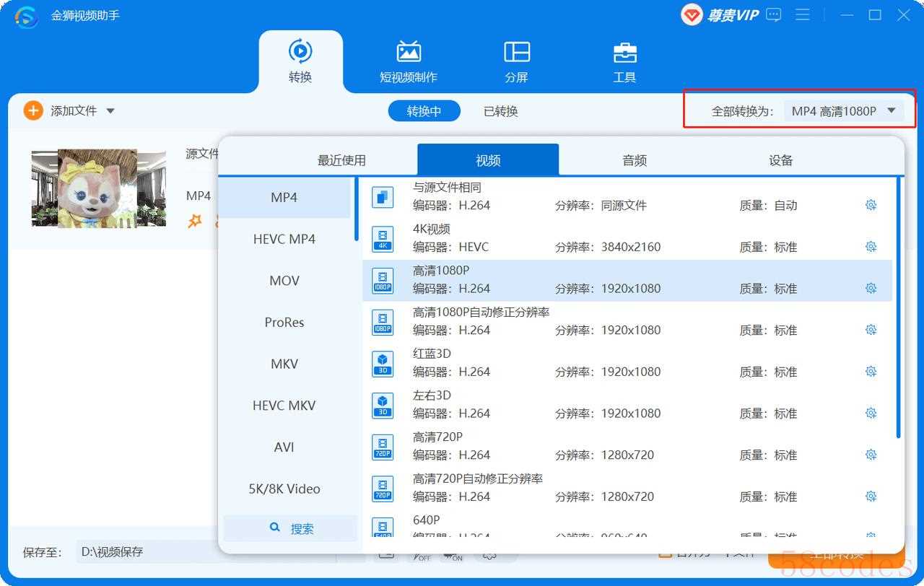Click the 金狮视频助手 app logo
Image resolution: width=924 pixels, height=586 pixels.
[27, 16]
